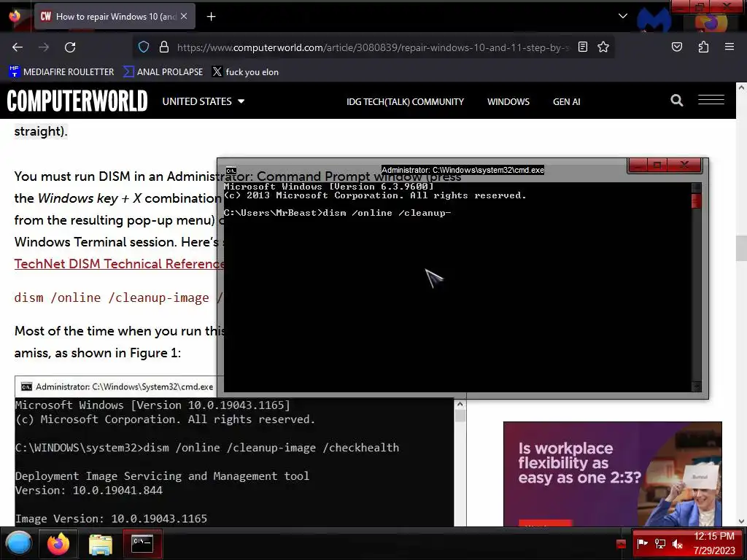
Task: Select the How to repair Windows 10 tab
Action: 115,16
